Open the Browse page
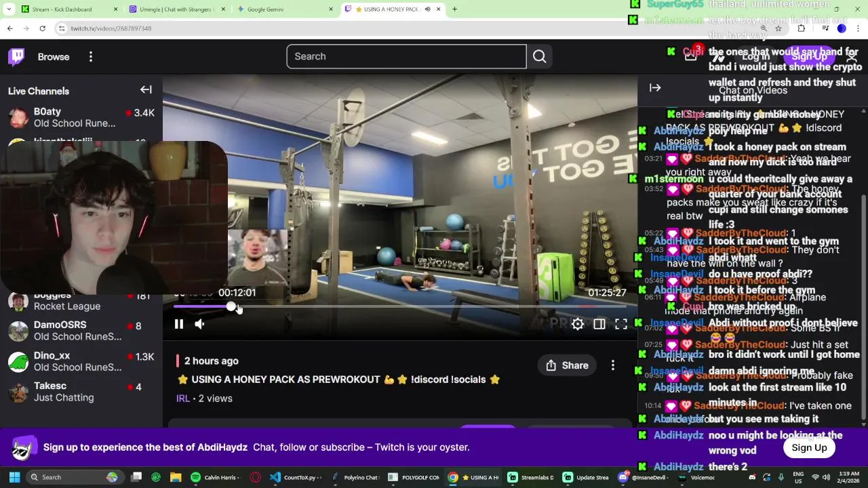Viewport: 868px width, 488px height. coord(54,57)
